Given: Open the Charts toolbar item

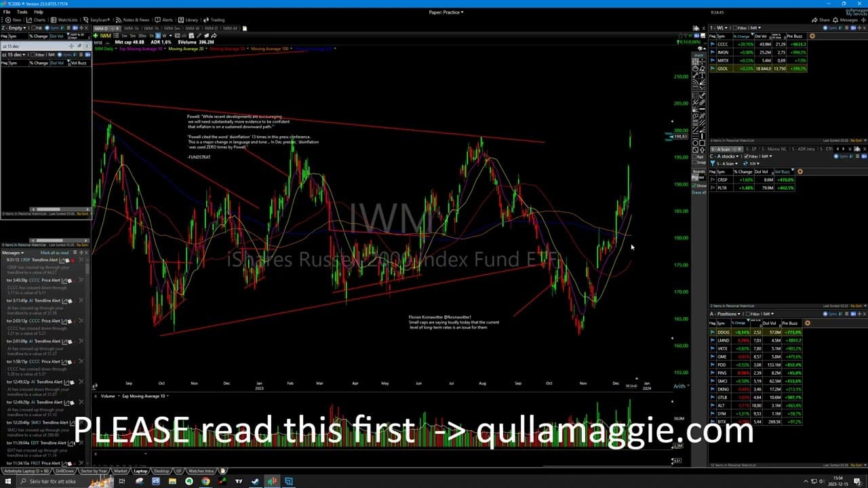Looking at the screenshot, I should (x=36, y=20).
